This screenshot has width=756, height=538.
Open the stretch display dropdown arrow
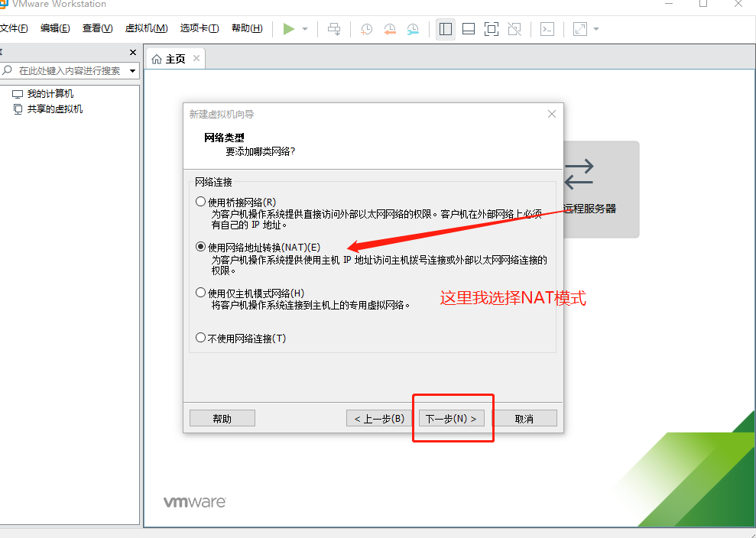(x=596, y=29)
